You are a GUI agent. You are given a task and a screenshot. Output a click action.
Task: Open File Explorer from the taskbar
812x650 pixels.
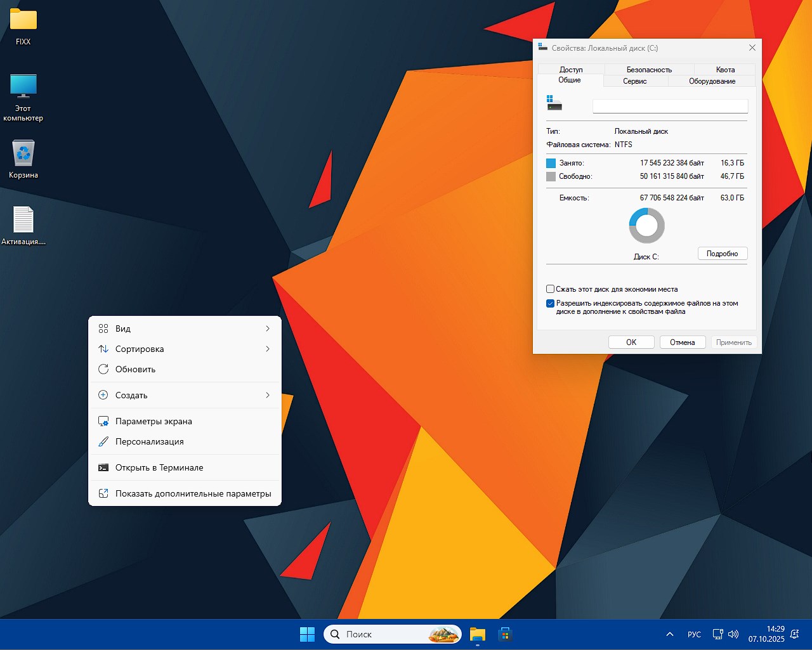tap(477, 634)
